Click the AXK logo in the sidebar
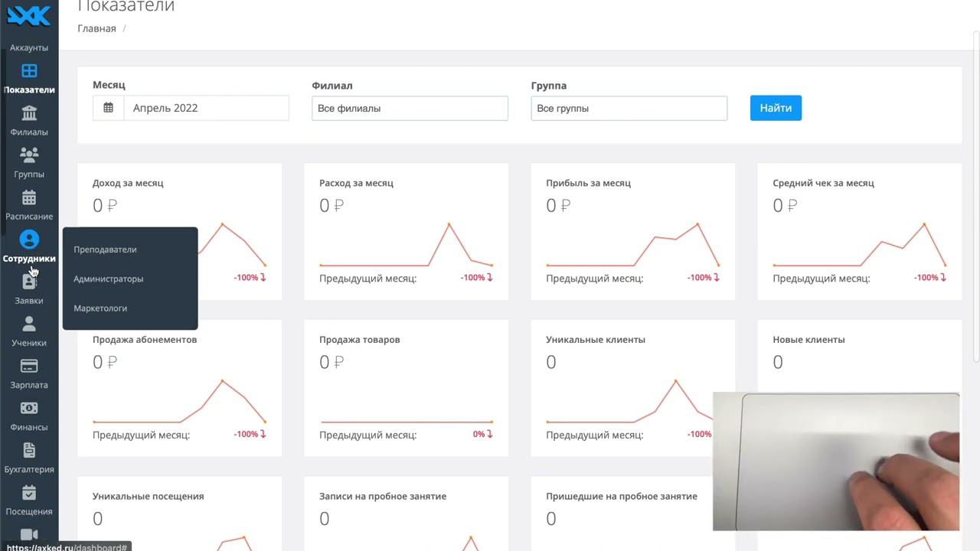This screenshot has width=980, height=551. tap(29, 15)
